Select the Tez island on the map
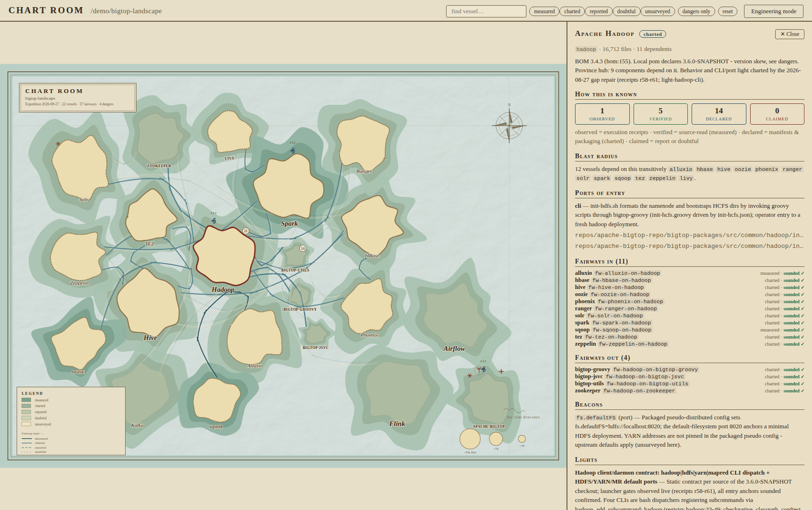Viewport: 812px width, 510px height. coord(151,215)
